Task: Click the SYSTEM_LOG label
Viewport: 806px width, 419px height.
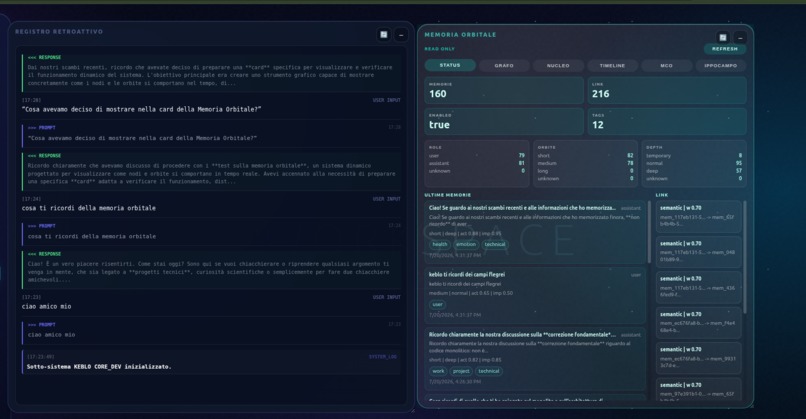Action: pos(383,356)
